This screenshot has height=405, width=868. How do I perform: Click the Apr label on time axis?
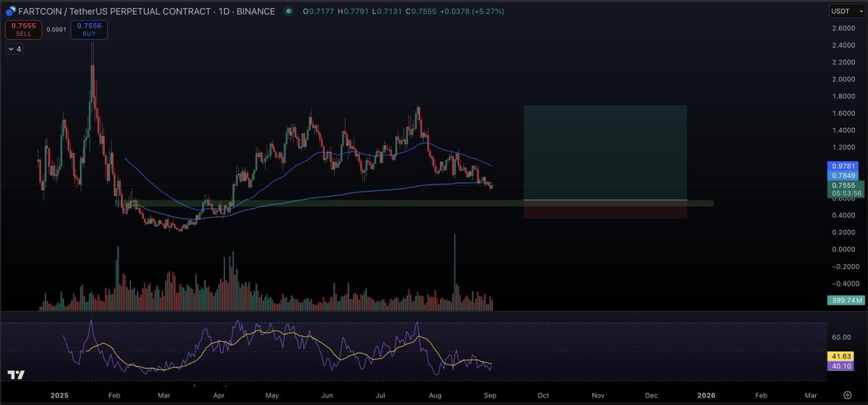(218, 396)
